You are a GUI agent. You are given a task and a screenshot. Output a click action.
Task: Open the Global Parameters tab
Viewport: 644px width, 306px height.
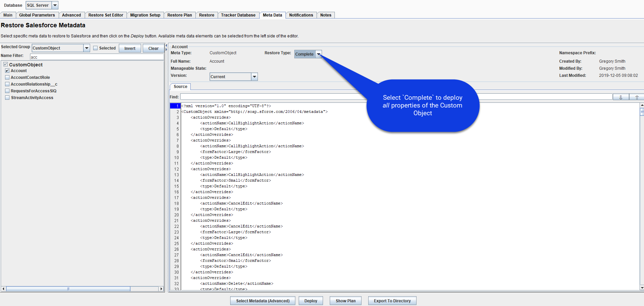point(37,15)
